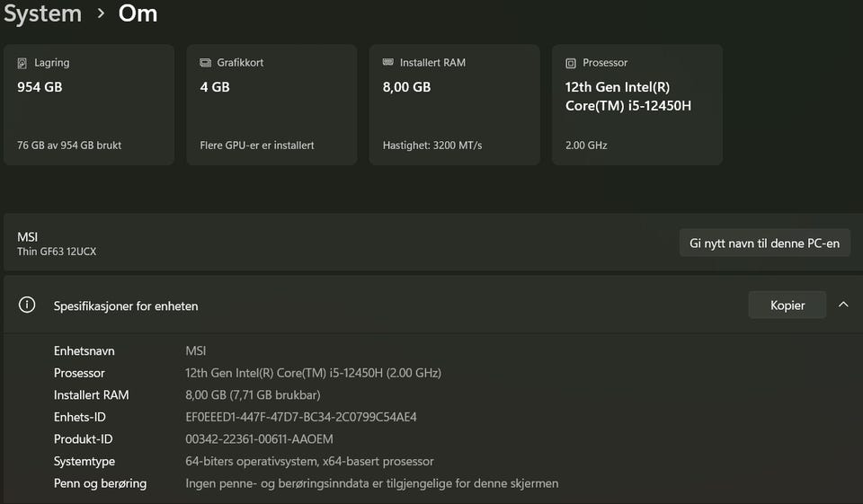Click the Installert RAM memory icon

click(x=388, y=62)
